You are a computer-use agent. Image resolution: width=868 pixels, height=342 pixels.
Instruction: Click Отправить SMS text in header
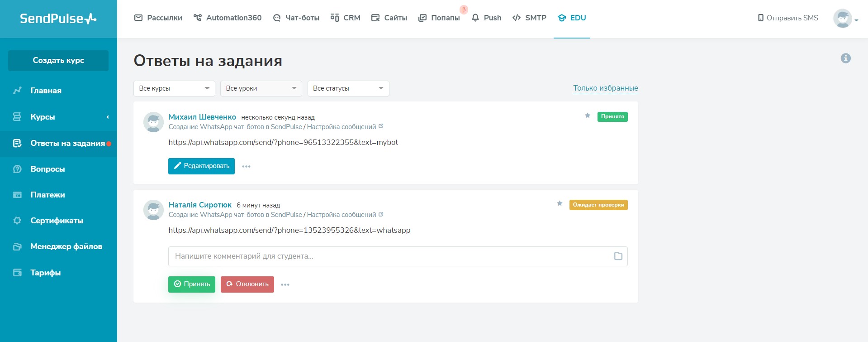click(x=792, y=18)
